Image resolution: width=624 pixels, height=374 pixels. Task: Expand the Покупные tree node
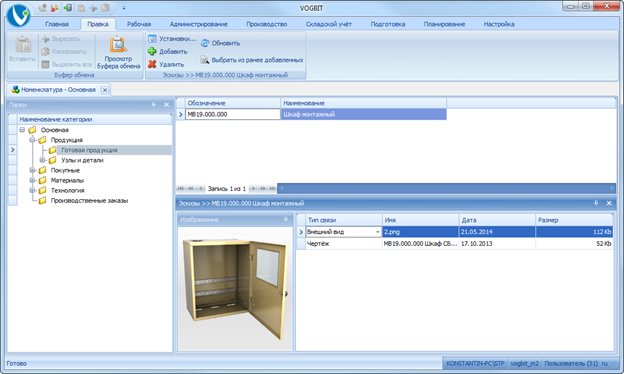click(x=32, y=170)
